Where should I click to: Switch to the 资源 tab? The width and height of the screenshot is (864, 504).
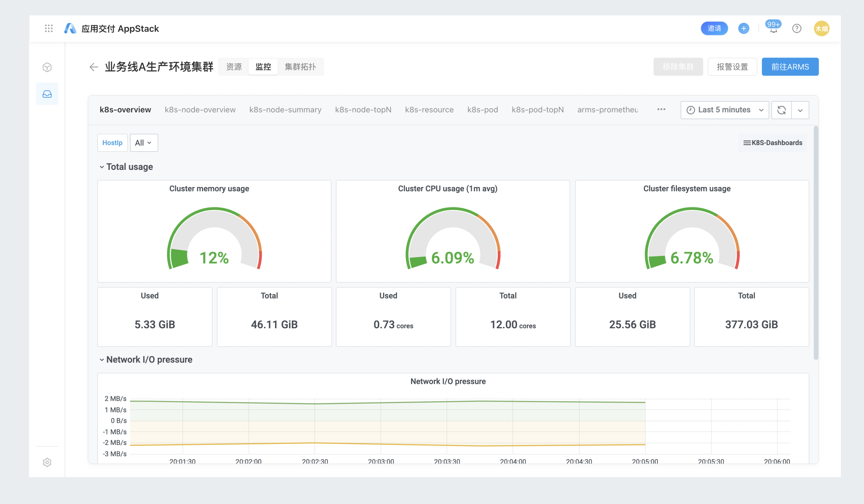pyautogui.click(x=234, y=67)
